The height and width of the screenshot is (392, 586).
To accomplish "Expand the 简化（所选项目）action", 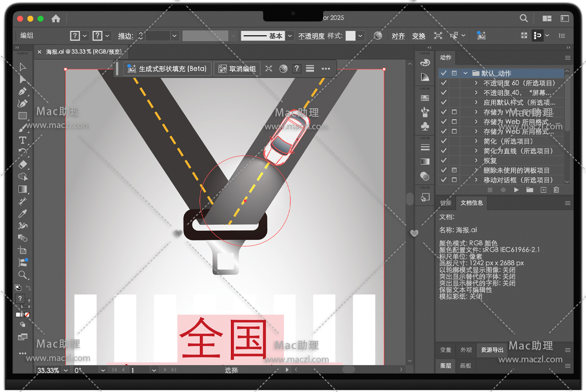I will 476,141.
